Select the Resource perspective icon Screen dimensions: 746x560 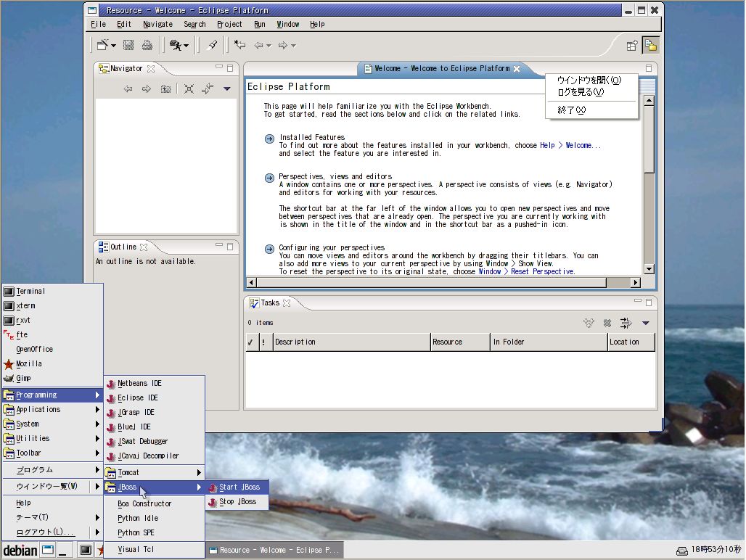coord(651,46)
